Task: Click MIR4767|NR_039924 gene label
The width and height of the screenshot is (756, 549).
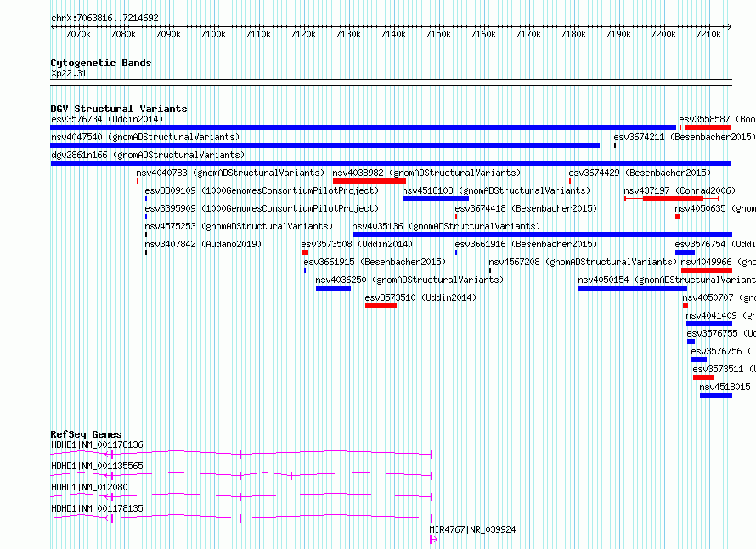Action: point(472,529)
